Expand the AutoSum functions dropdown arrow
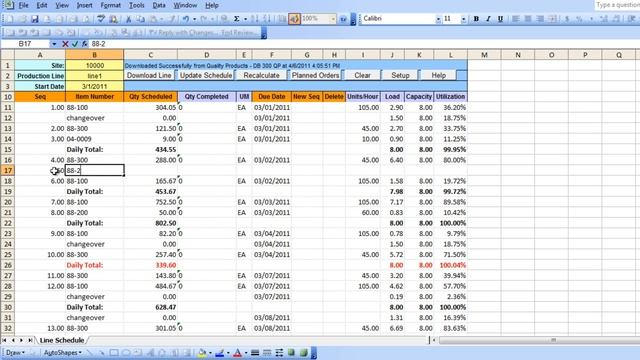Screen dimensions: 640x360 [x=245, y=19]
